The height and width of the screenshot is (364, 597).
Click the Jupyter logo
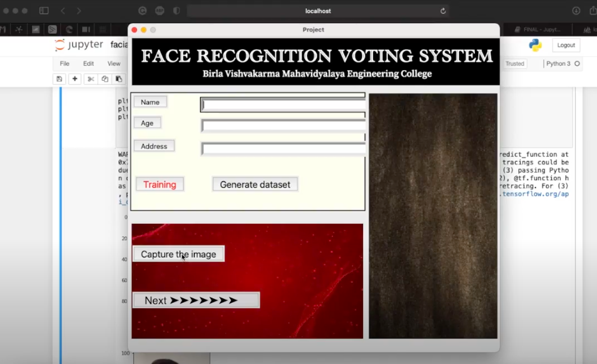[79, 45]
